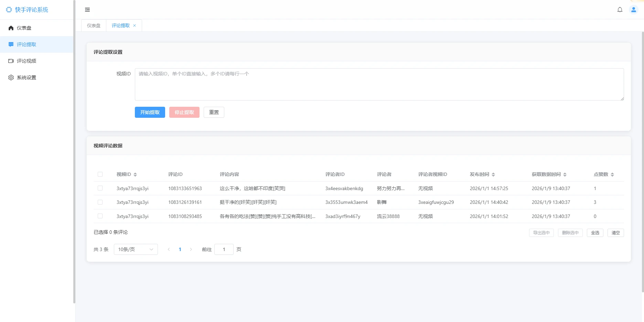Check the select-all checkbox in table header
The width and height of the screenshot is (644, 322).
point(100,174)
